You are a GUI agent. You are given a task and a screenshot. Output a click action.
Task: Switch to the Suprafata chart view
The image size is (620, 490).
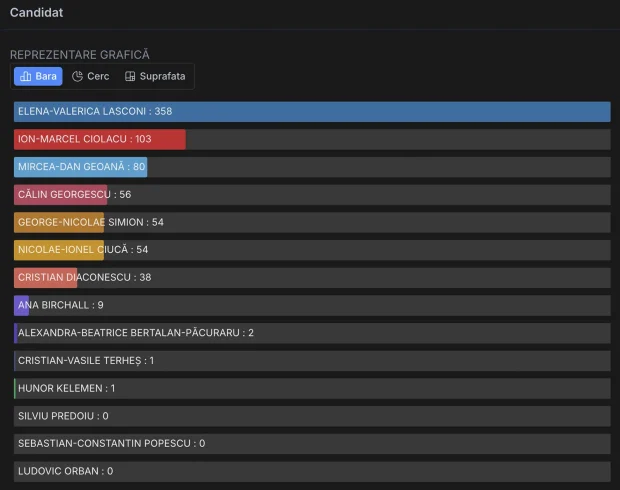click(x=155, y=76)
